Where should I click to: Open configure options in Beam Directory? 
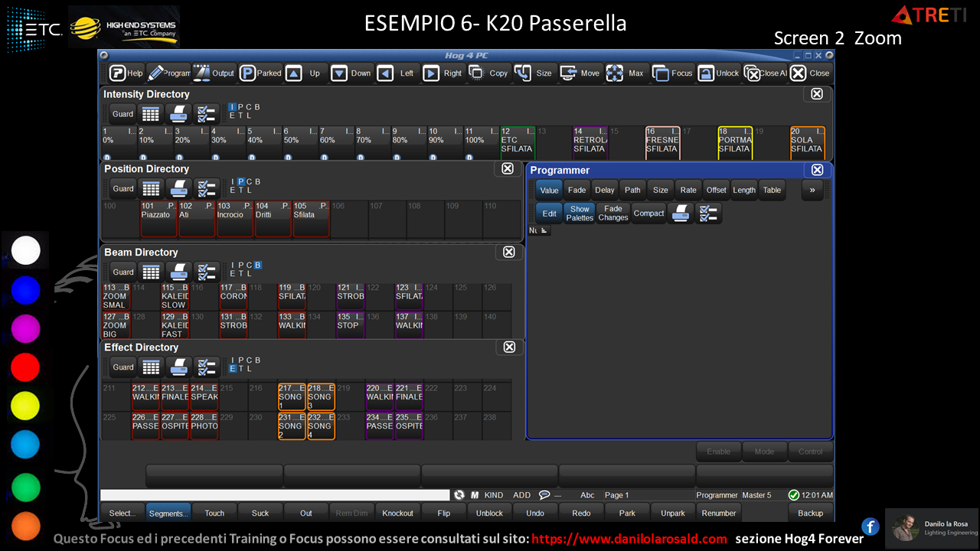[206, 272]
